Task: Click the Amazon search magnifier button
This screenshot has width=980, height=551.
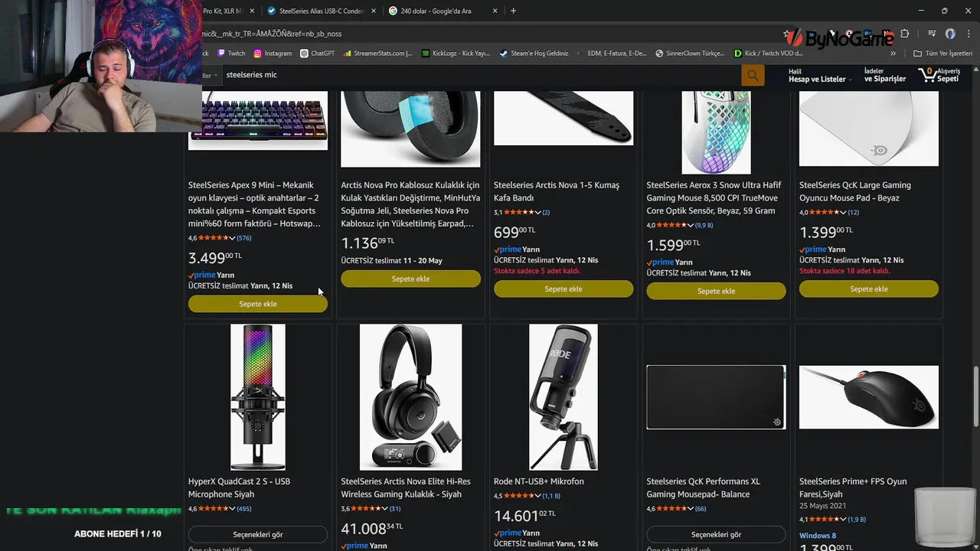Action: 753,75
